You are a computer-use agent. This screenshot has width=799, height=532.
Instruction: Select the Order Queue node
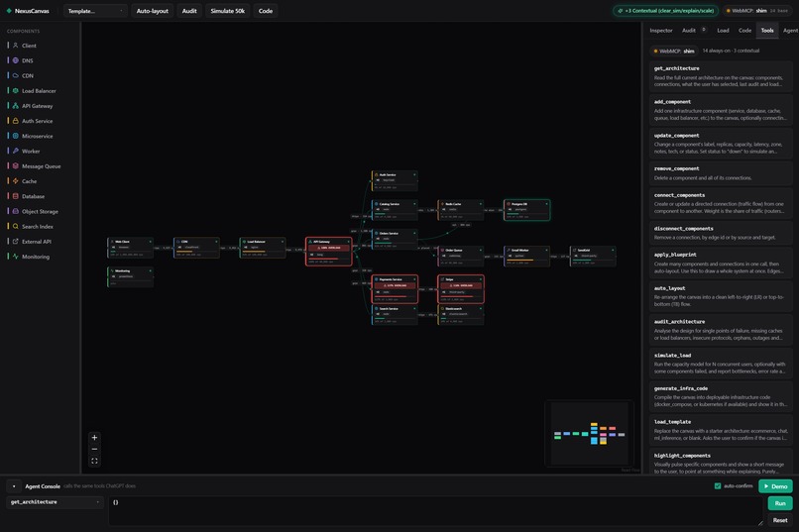pyautogui.click(x=461, y=257)
